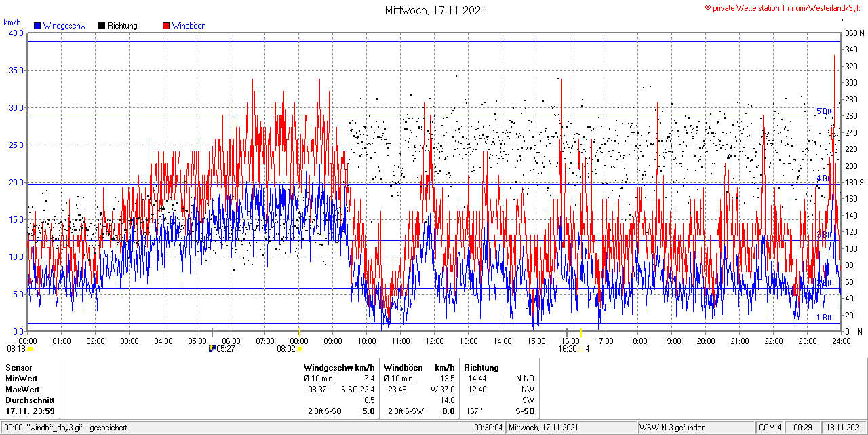This screenshot has width=868, height=435.
Task: Click the 00:29 field in status bar
Action: [803, 428]
